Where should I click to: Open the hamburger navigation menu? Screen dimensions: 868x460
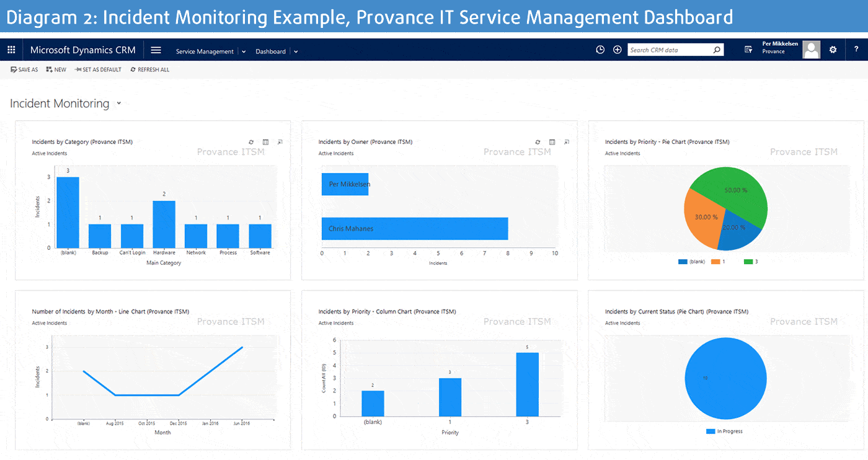[x=156, y=50]
